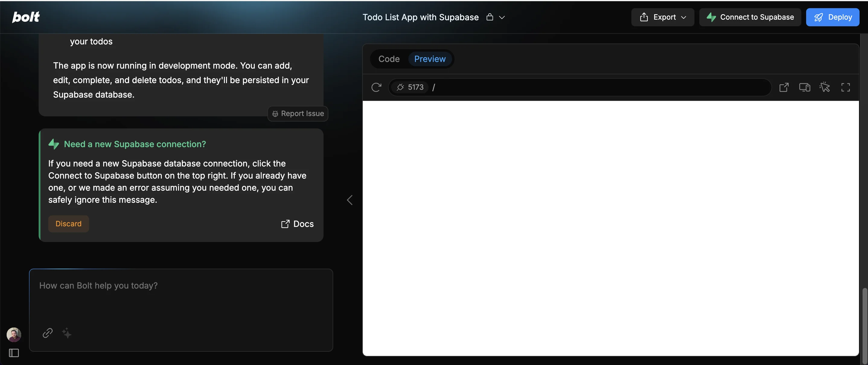Viewport: 868px width, 365px height.
Task: Click the Deploy button
Action: 832,17
